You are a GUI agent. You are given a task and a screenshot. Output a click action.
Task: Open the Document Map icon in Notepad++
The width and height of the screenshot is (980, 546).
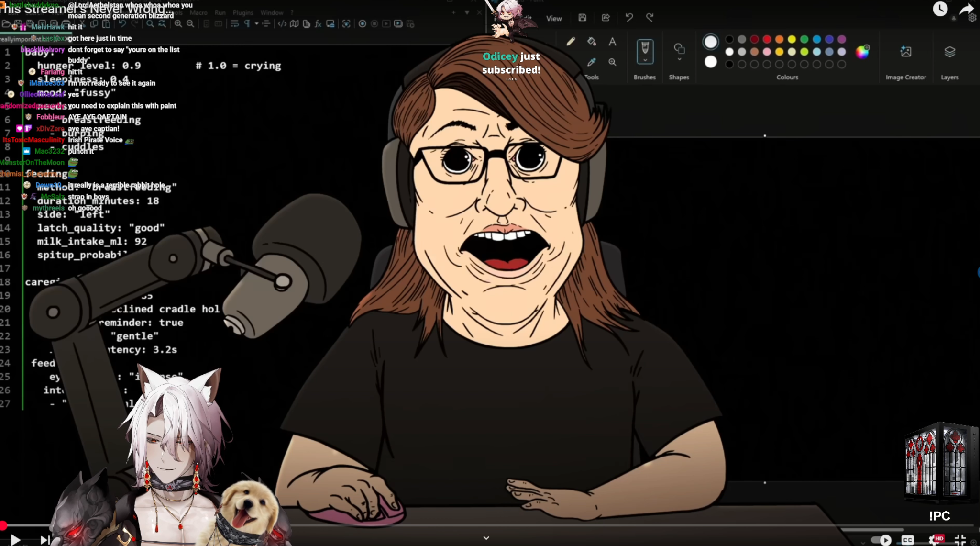[x=294, y=23]
